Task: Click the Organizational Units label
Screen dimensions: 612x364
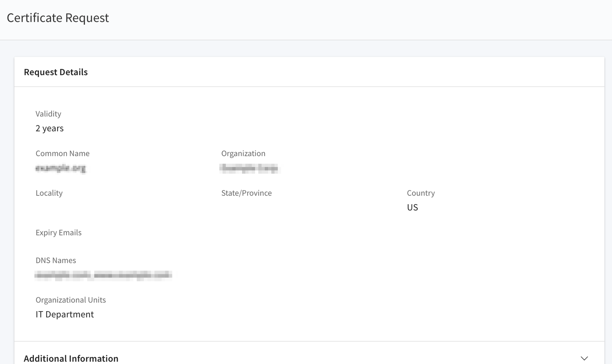Action: coord(71,300)
